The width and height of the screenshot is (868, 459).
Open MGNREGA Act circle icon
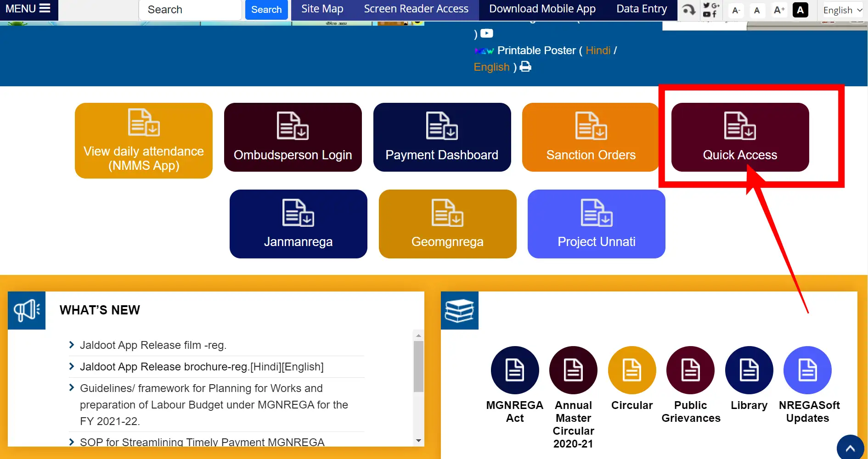[x=515, y=370]
